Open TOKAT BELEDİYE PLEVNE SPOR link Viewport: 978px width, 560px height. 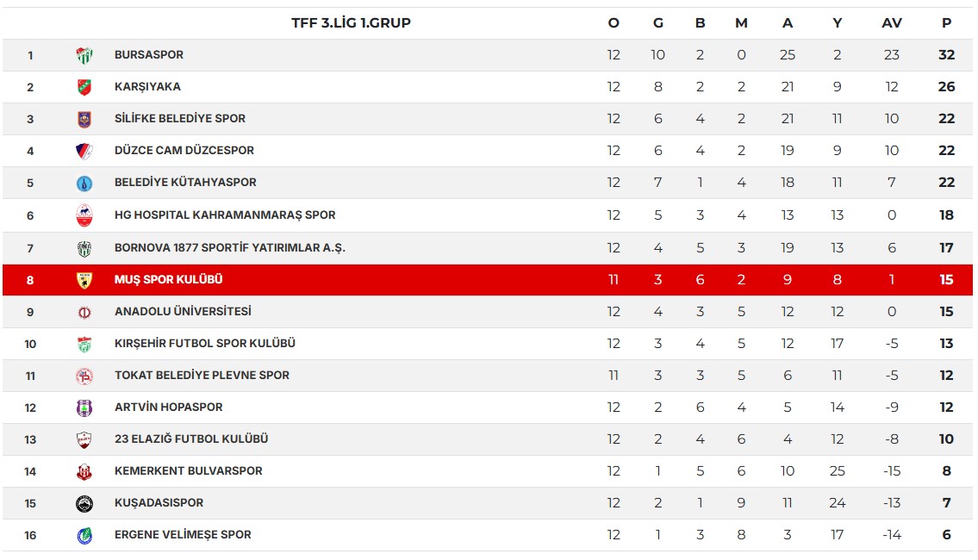[x=202, y=376]
